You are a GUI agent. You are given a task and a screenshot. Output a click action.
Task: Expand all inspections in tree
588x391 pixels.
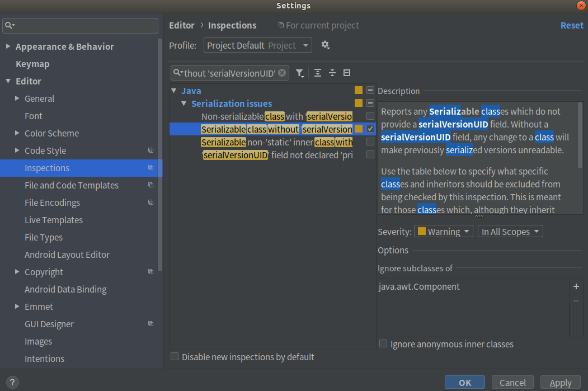(x=318, y=73)
